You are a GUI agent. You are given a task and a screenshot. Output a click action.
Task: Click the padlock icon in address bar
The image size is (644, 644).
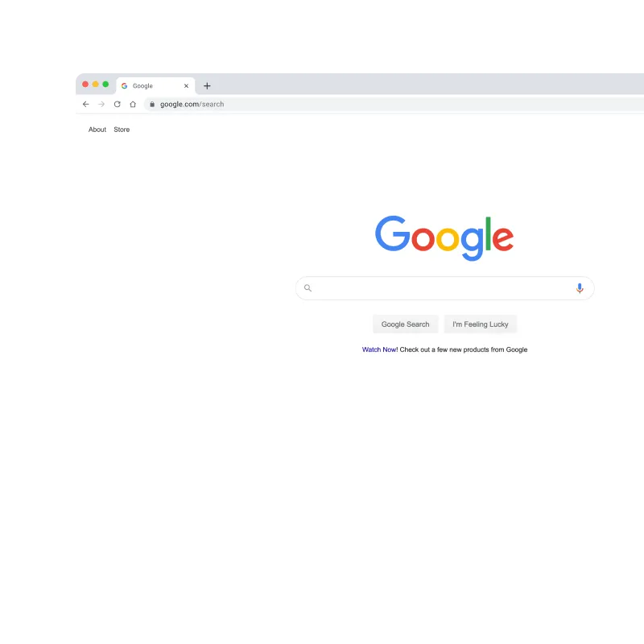152,105
